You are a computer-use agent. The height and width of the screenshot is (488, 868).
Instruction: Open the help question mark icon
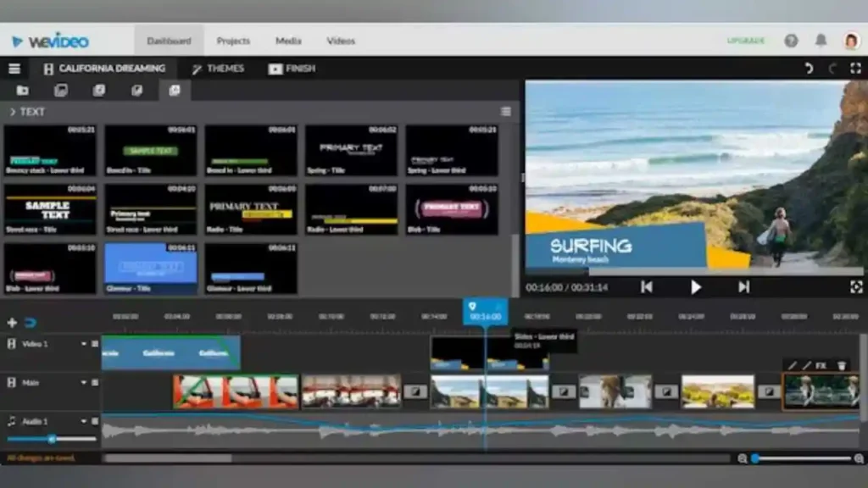pyautogui.click(x=791, y=41)
